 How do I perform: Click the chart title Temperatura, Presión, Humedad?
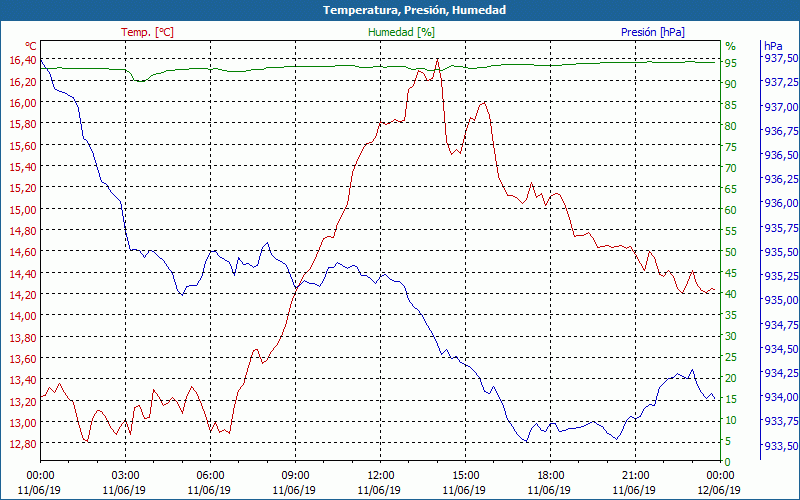(x=414, y=10)
